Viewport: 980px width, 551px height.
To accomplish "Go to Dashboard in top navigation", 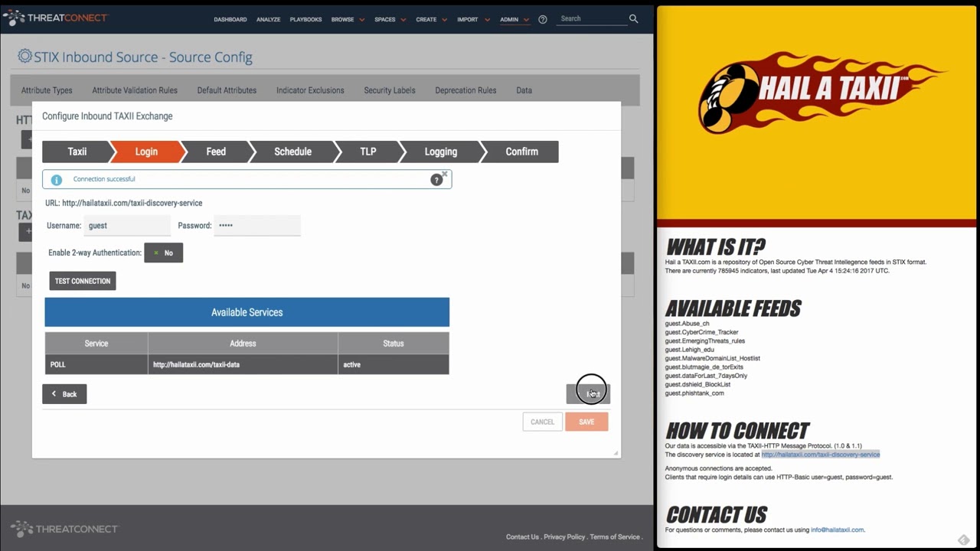I will pyautogui.click(x=230, y=19).
